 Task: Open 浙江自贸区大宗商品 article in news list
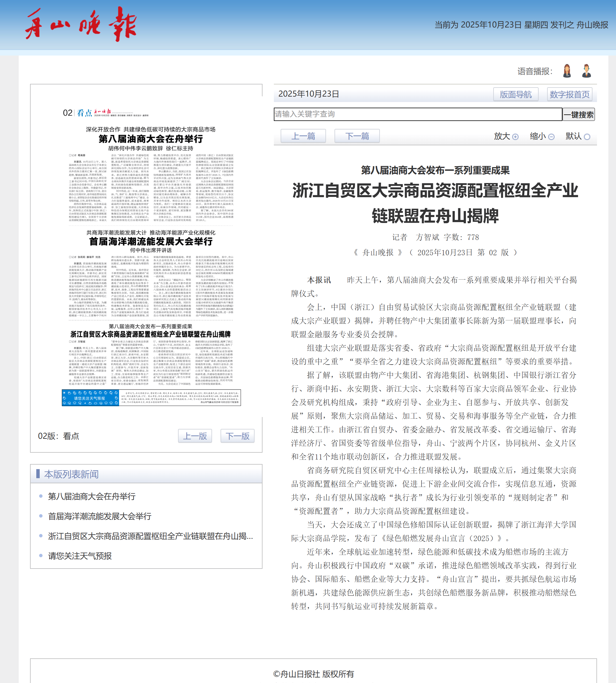[150, 536]
